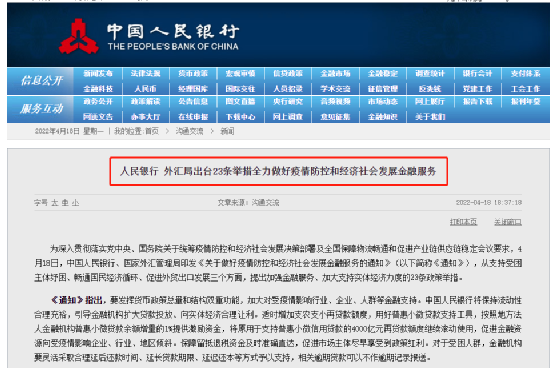554x368 pixels.
Task: Click the date text 2022年4月18日 星期一
Action: pos(69,131)
